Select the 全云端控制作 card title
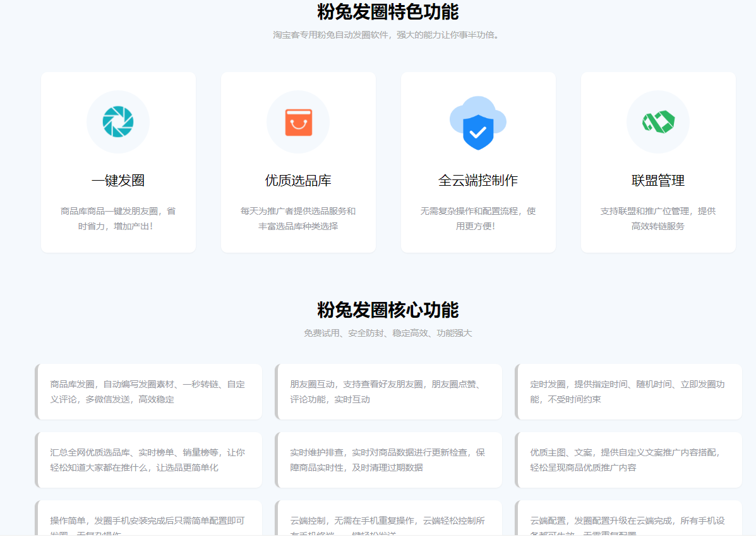756x537 pixels. click(478, 181)
